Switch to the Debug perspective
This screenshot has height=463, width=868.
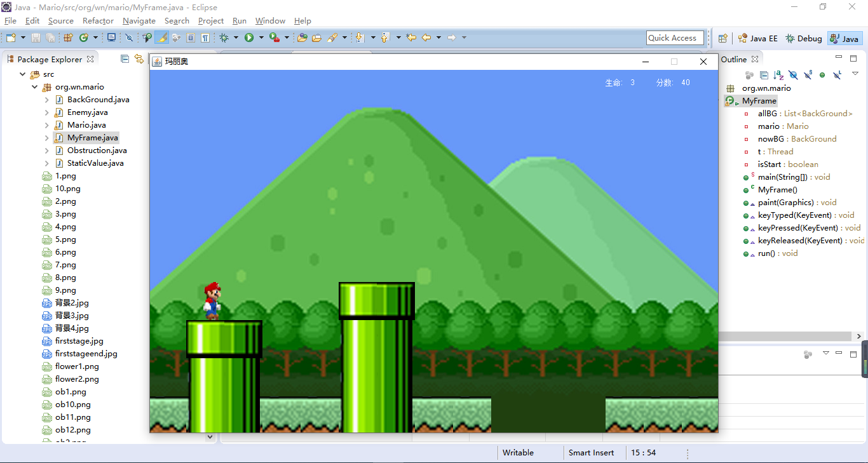(803, 38)
